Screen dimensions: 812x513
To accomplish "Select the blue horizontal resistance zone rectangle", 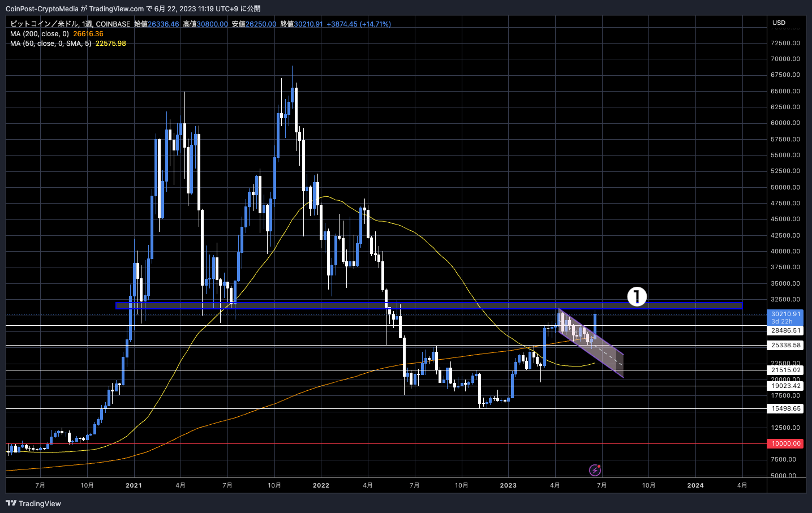I will pos(429,306).
